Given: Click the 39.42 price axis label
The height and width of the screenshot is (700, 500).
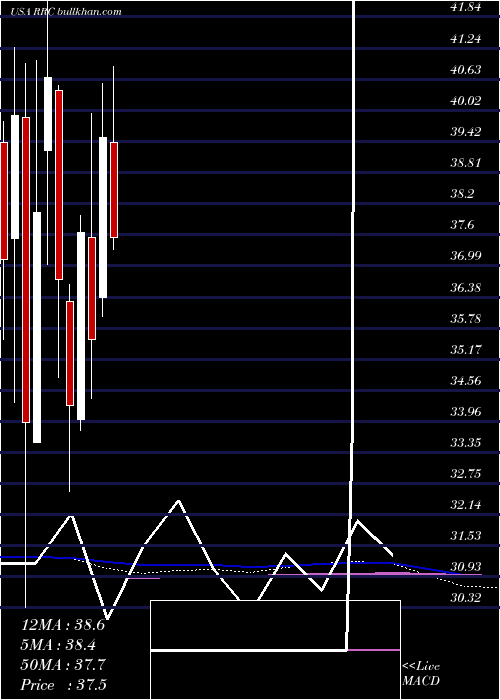Looking at the screenshot, I should coord(466,132).
